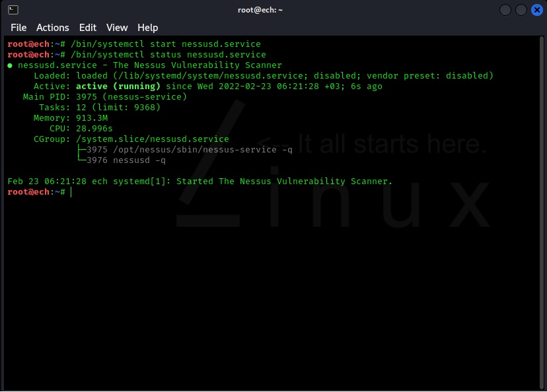Click 'The Nessus Vulnerability Scanner' service title

pyautogui.click(x=198, y=65)
